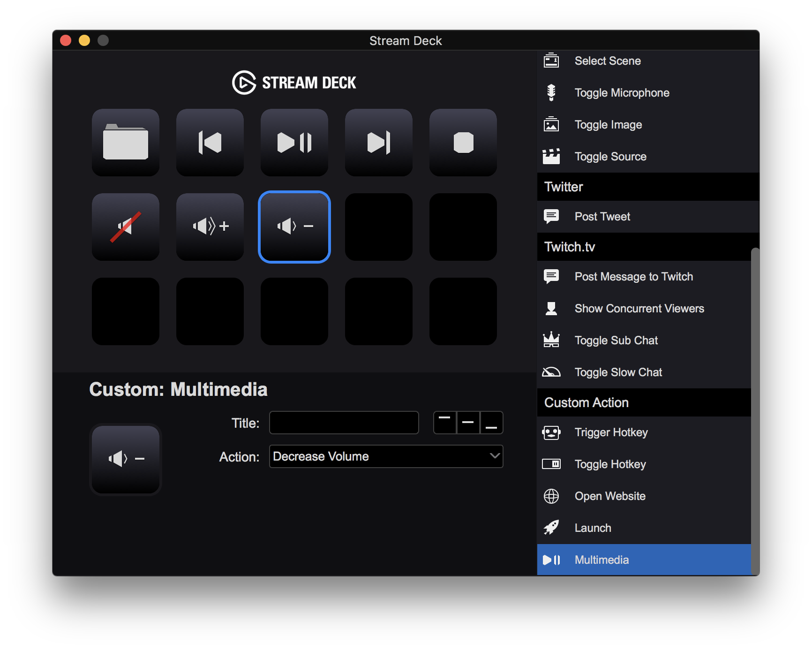The image size is (812, 651).
Task: Select the highlighted decrease volume key
Action: [294, 227]
